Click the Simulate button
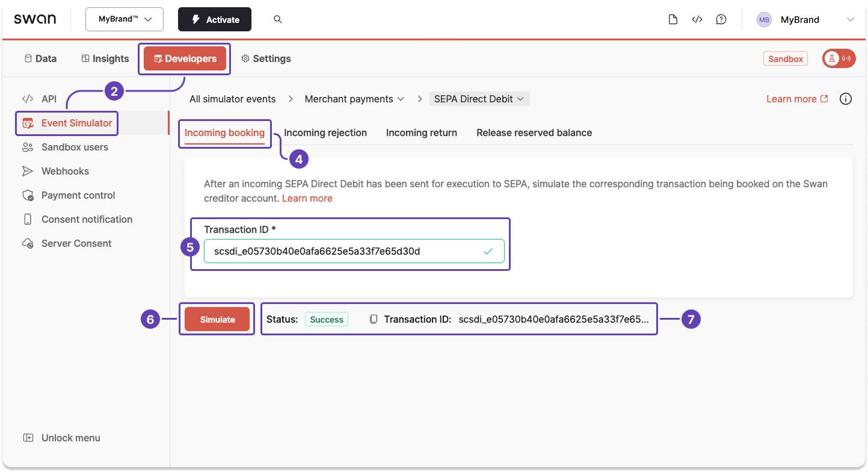The image size is (868, 472). tap(217, 319)
